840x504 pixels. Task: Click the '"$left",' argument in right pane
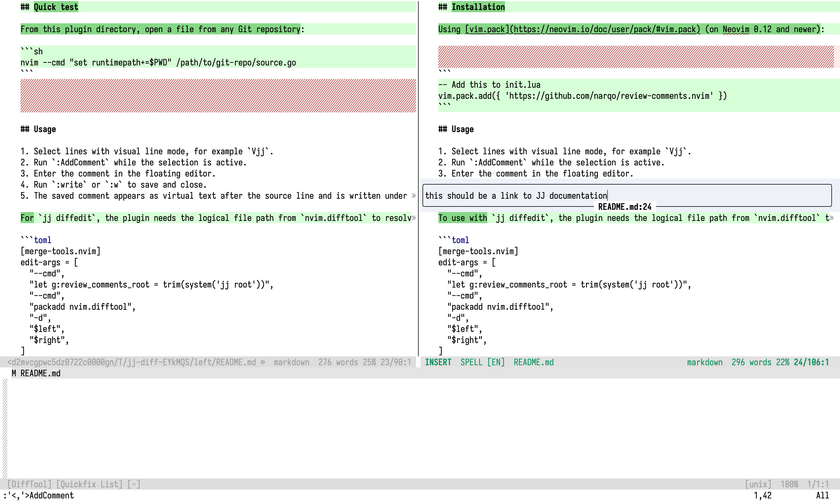click(x=465, y=329)
